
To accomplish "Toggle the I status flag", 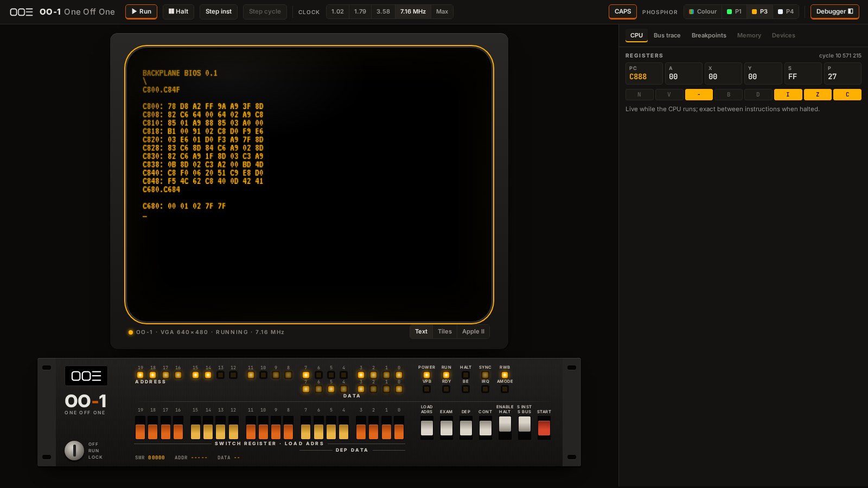I will 788,94.
